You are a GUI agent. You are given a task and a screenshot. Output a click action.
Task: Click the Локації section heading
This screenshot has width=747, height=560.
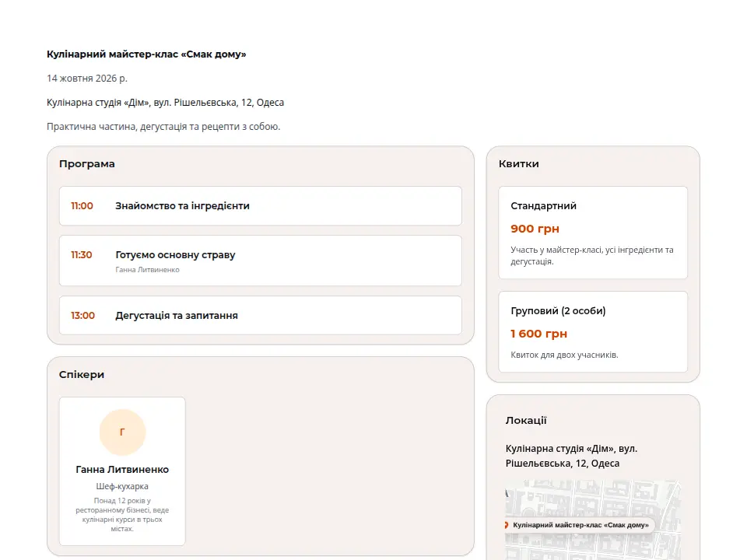point(526,420)
